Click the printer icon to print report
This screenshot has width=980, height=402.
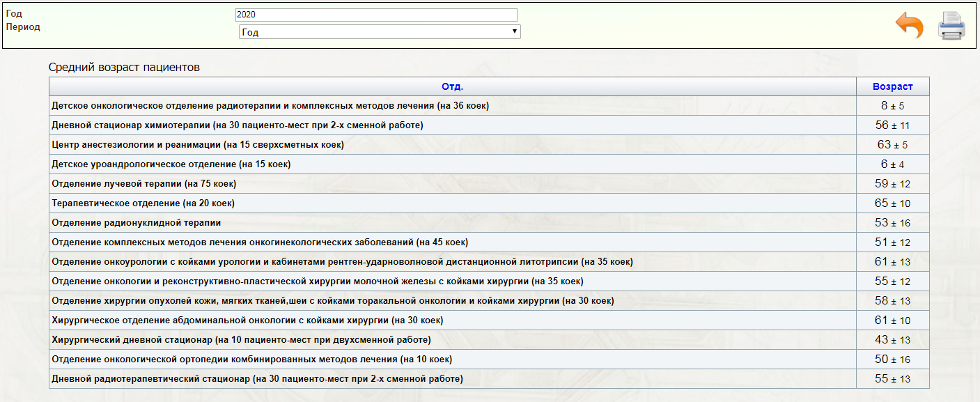click(x=951, y=26)
